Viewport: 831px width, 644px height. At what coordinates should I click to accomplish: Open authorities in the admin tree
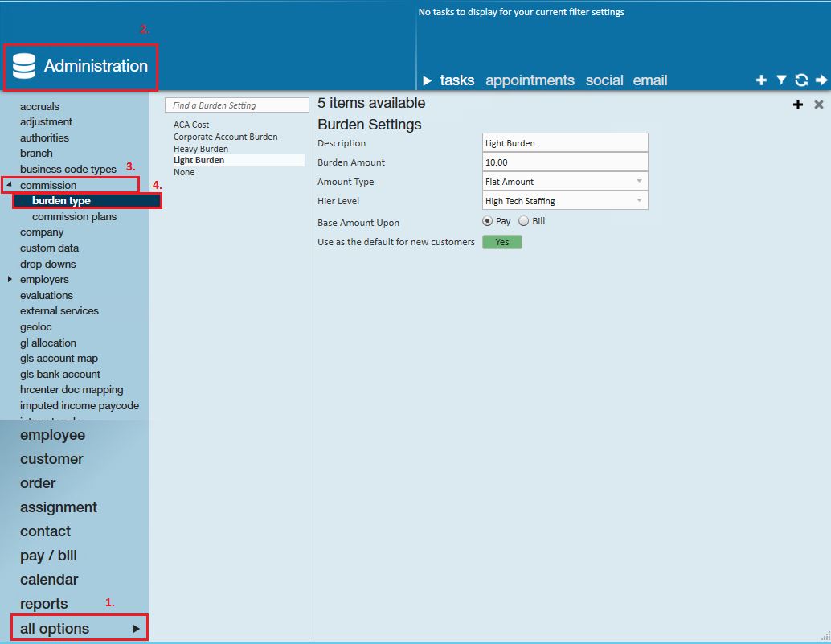(x=44, y=137)
